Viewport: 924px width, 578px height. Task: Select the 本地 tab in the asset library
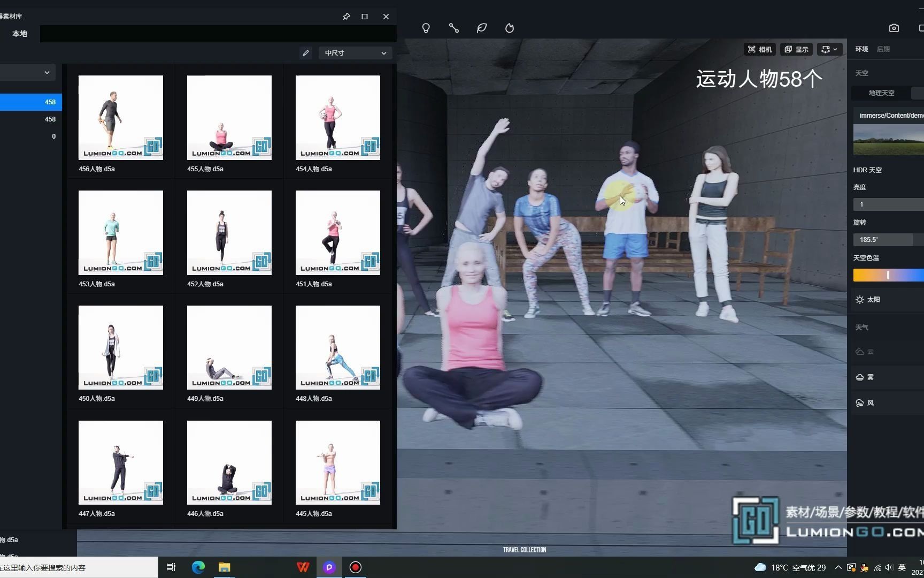[x=20, y=33]
